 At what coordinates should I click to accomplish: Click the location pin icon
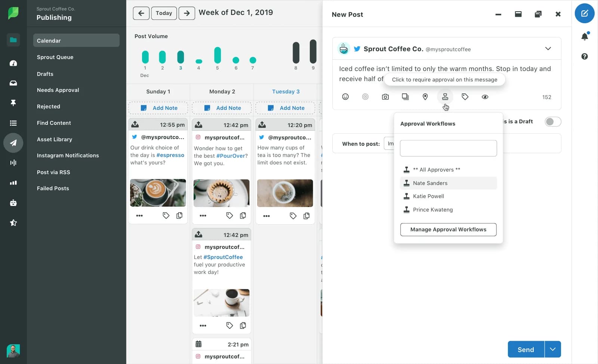[x=425, y=97]
